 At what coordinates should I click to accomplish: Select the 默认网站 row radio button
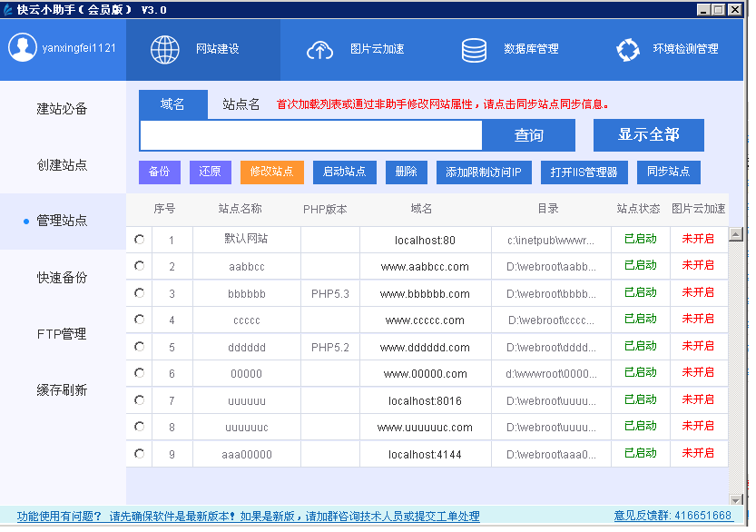coord(139,239)
